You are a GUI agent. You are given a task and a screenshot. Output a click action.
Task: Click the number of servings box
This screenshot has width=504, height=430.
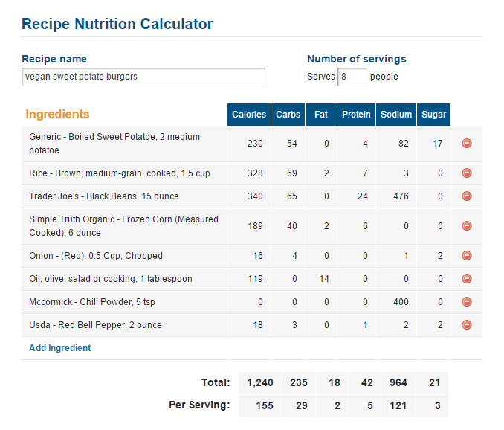pos(352,77)
